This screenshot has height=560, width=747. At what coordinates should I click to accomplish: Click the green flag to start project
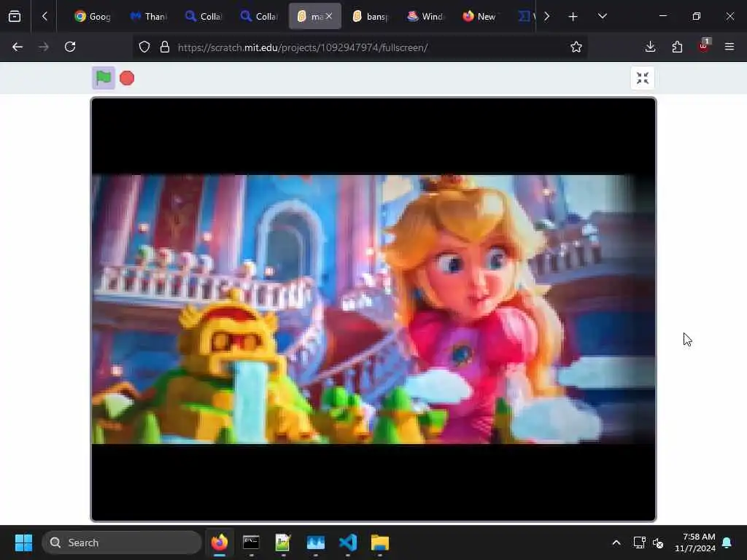(x=104, y=77)
